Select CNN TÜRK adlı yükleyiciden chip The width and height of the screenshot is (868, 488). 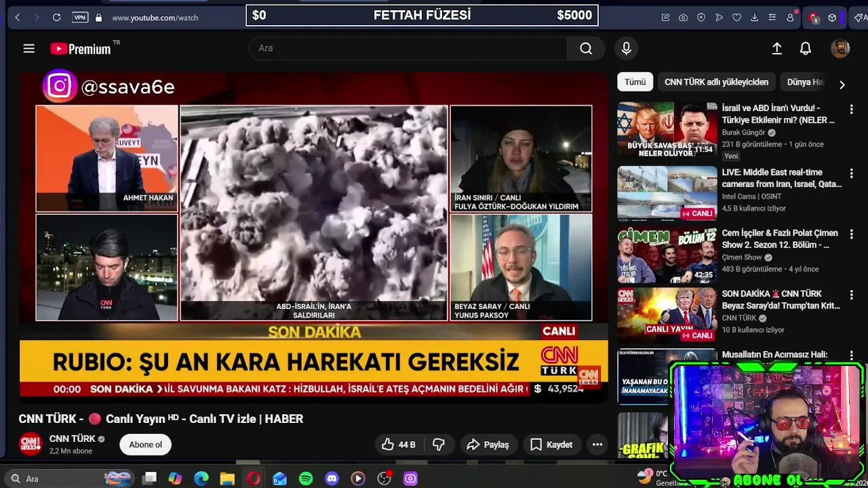click(716, 82)
